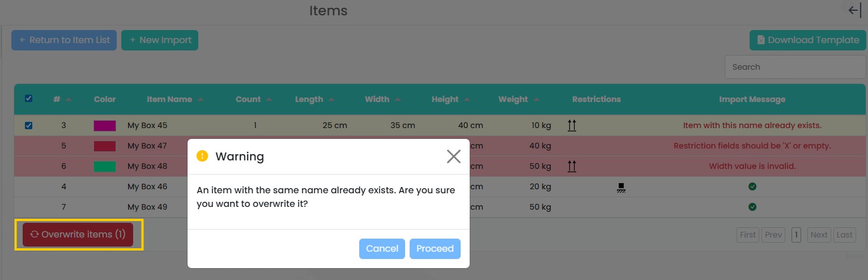Image resolution: width=868 pixels, height=280 pixels.
Task: Click the collapse sidebar arrow icon
Action: (854, 11)
